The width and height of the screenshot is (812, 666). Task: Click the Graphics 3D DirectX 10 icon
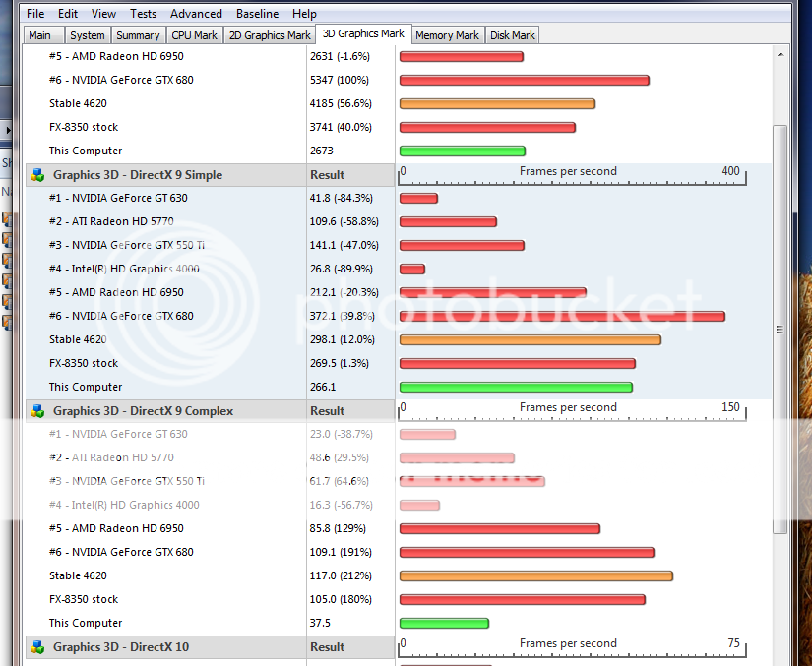pos(37,647)
